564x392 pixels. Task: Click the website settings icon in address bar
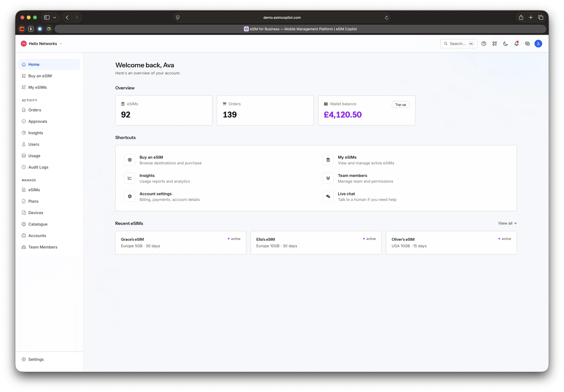178,17
